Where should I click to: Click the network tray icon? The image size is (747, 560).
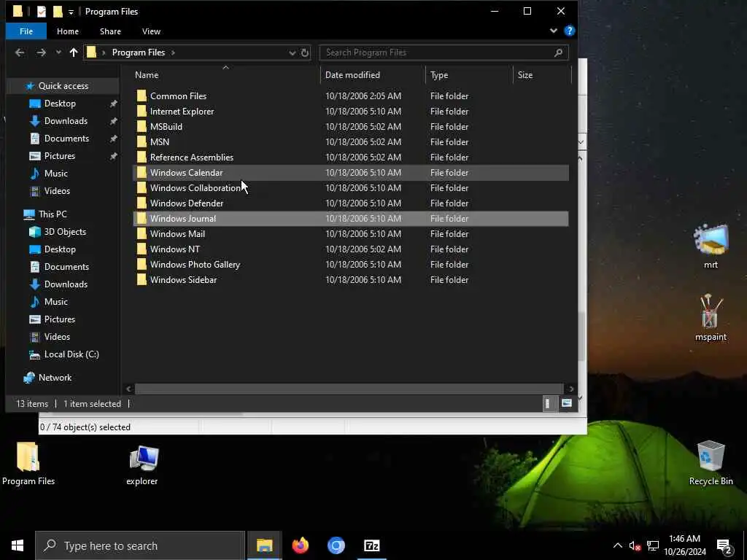pos(653,545)
